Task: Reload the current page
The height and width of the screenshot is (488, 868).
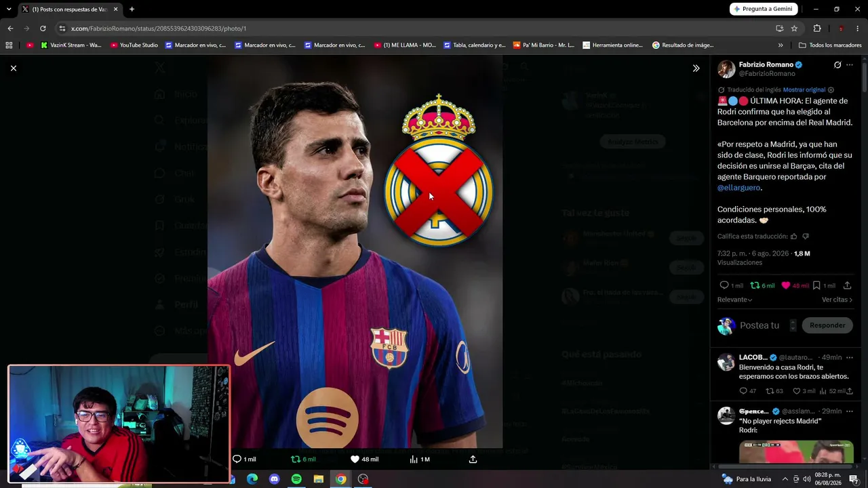Action: coord(43,28)
